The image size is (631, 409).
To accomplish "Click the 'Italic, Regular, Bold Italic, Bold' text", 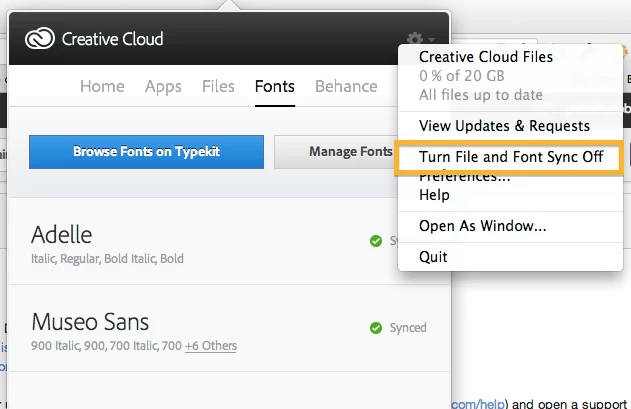I will 107,259.
